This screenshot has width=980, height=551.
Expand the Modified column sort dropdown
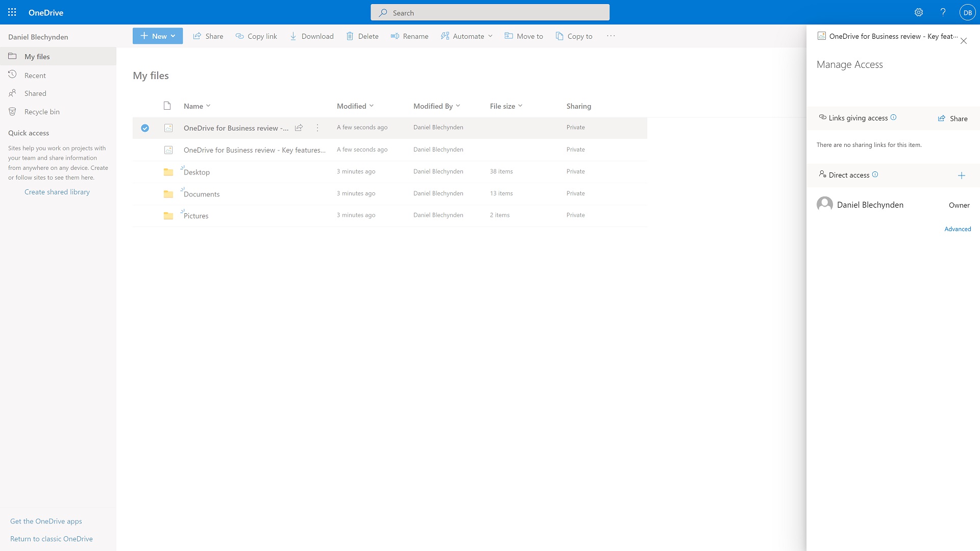click(372, 106)
